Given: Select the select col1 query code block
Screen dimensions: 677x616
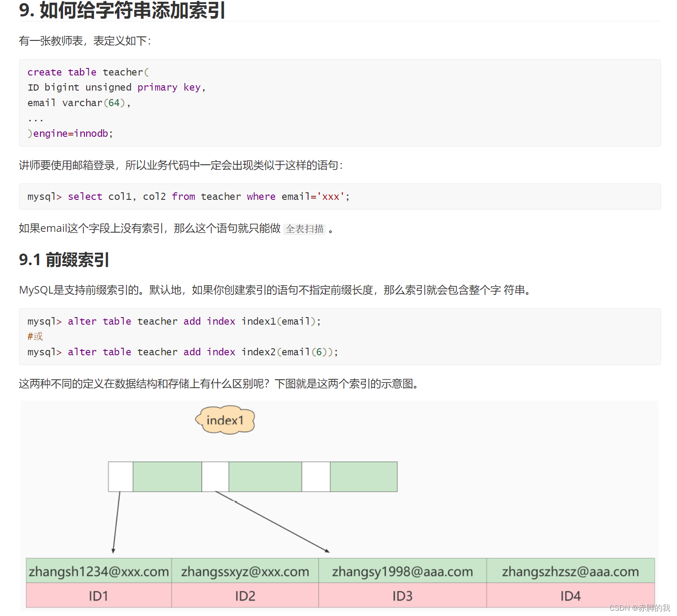Looking at the screenshot, I should click(x=186, y=196).
